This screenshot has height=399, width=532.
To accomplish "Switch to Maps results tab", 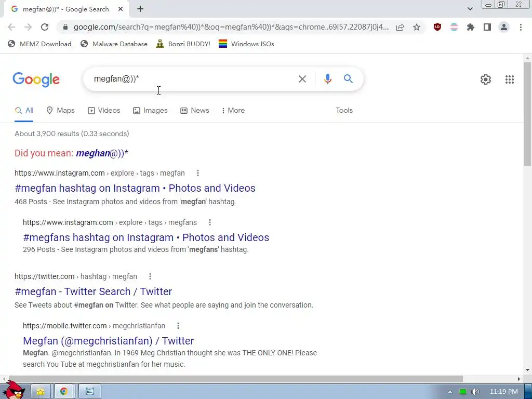I will (x=60, y=111).
